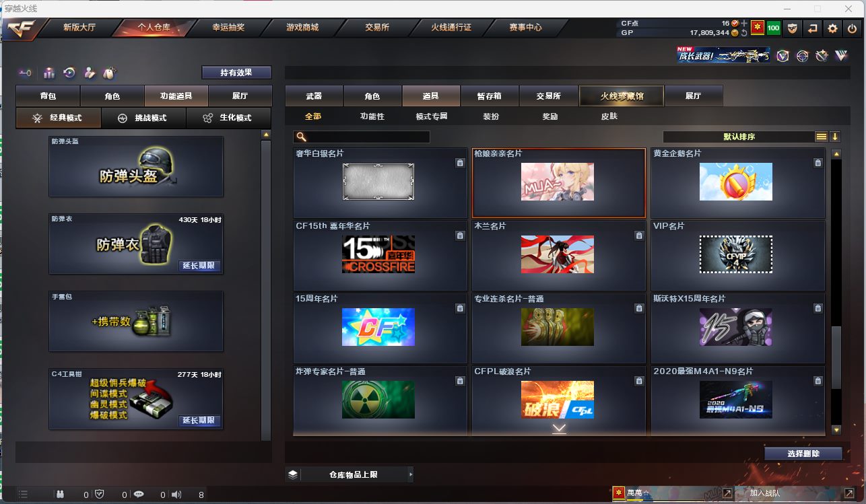
Task: Delete the 15周年名片 with trash icon
Action: click(460, 308)
